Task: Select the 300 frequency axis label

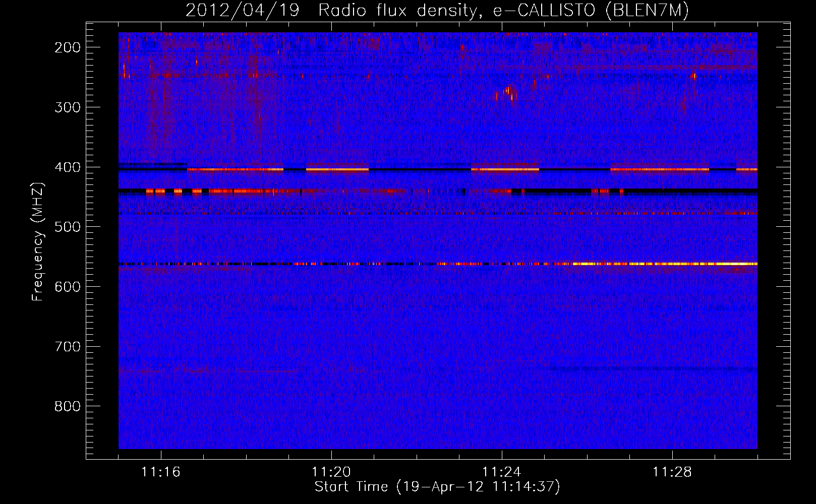Action: 68,107
